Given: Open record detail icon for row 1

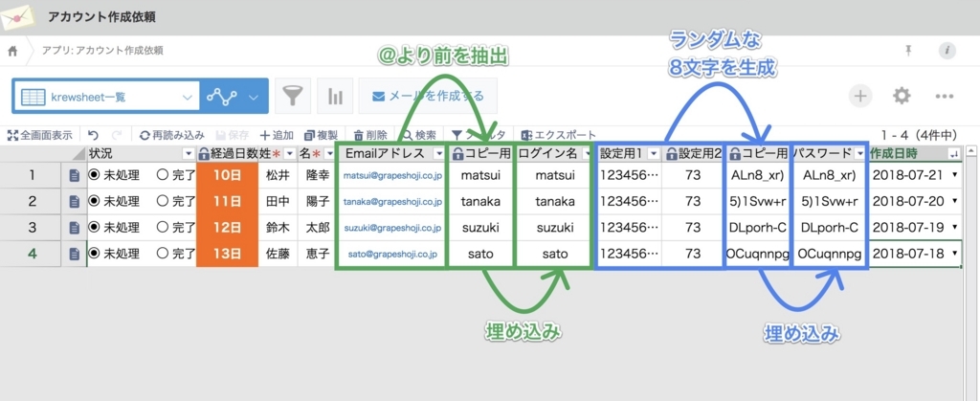Looking at the screenshot, I should coord(74,175).
